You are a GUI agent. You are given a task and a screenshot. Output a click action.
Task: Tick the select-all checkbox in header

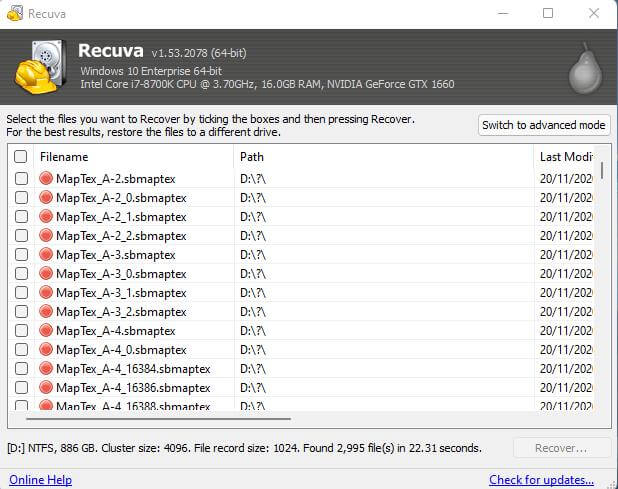[20, 156]
